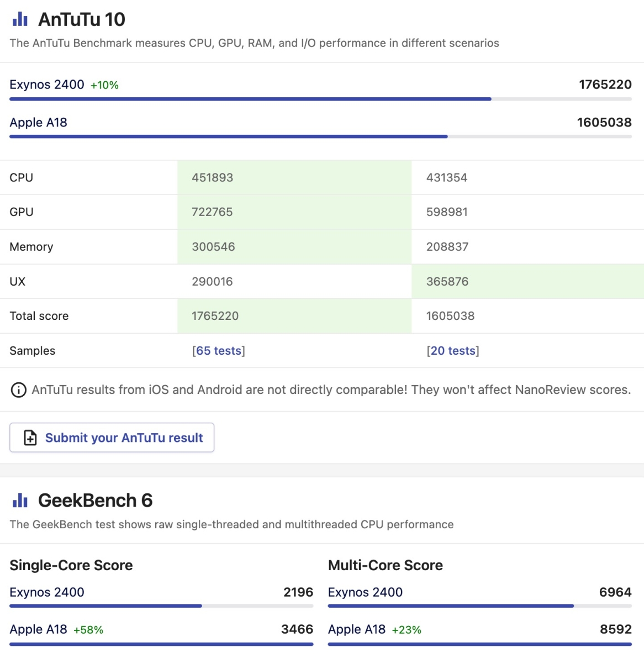Image resolution: width=644 pixels, height=663 pixels.
Task: Click the 1765220 score above the bar
Action: [605, 85]
